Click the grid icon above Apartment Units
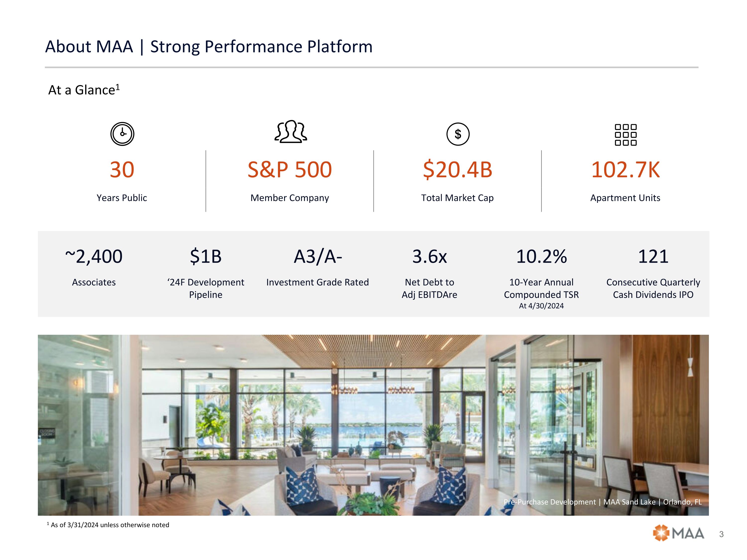747x560 pixels. pyautogui.click(x=625, y=135)
